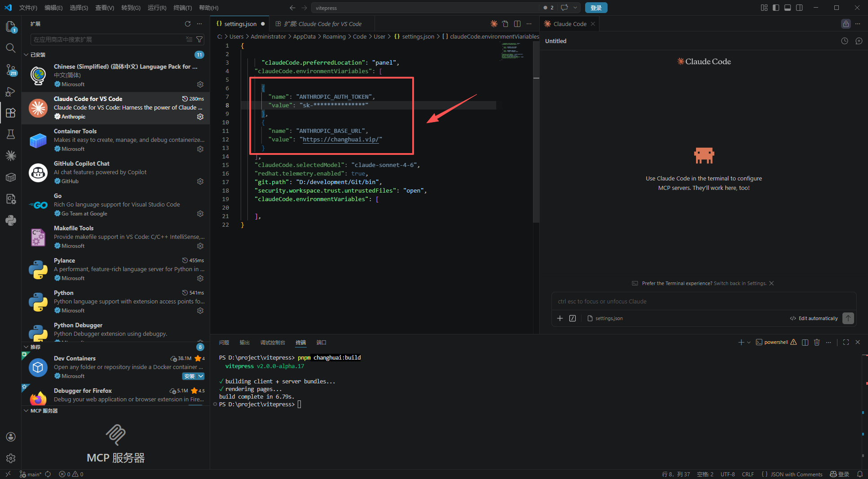Open the Makefile view in activity bar

coord(11,199)
